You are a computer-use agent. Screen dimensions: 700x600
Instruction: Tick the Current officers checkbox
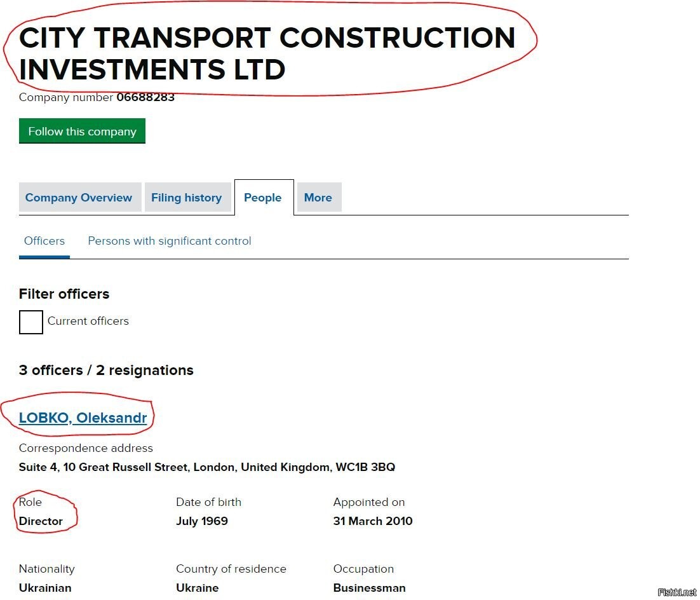[30, 322]
